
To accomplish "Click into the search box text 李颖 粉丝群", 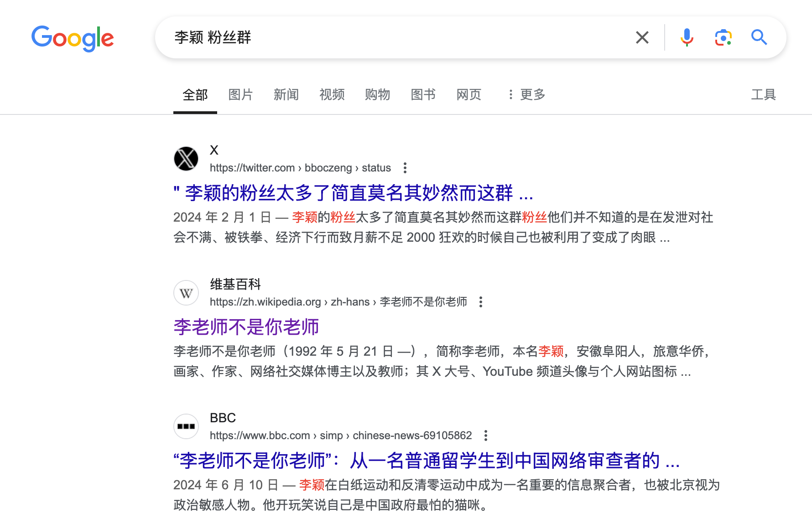I will pyautogui.click(x=213, y=37).
